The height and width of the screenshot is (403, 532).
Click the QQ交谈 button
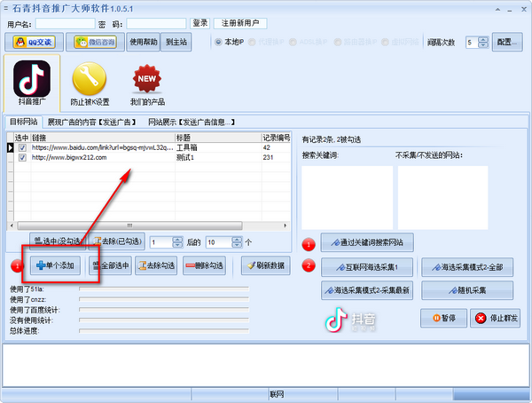pyautogui.click(x=34, y=42)
